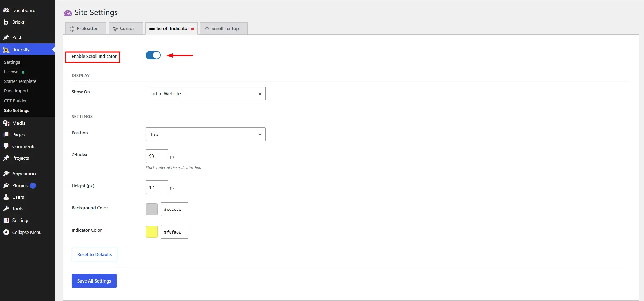Click the Appearance paintbrush icon
Viewport: 644px width, 301px height.
pyautogui.click(x=6, y=174)
